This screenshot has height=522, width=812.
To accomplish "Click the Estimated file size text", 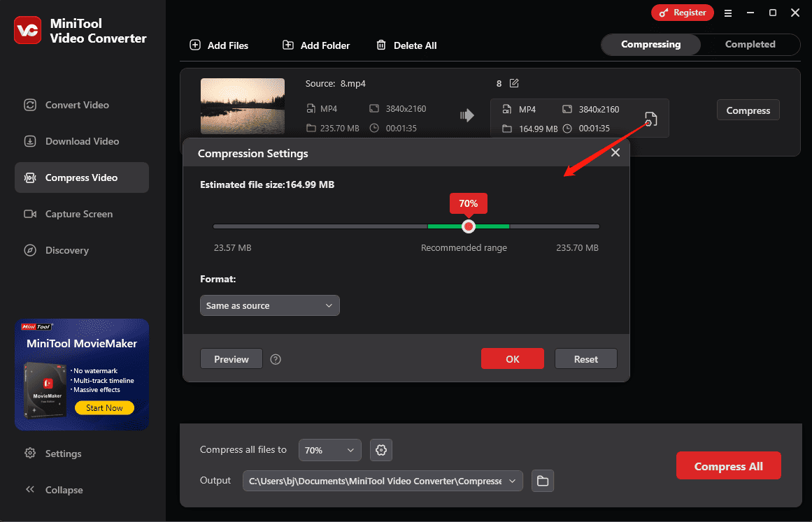I will tap(267, 184).
